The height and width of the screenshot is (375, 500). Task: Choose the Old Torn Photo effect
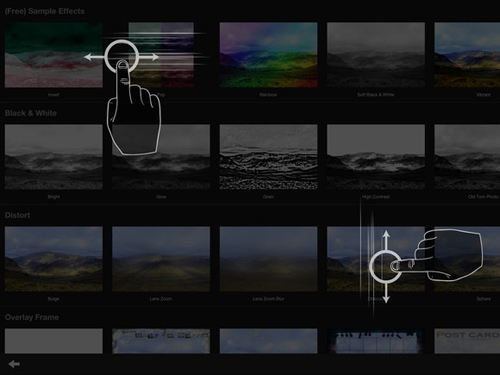(467, 157)
